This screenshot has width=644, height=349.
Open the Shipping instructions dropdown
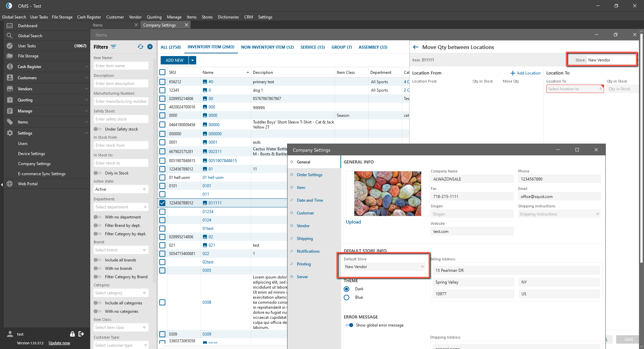(x=559, y=214)
